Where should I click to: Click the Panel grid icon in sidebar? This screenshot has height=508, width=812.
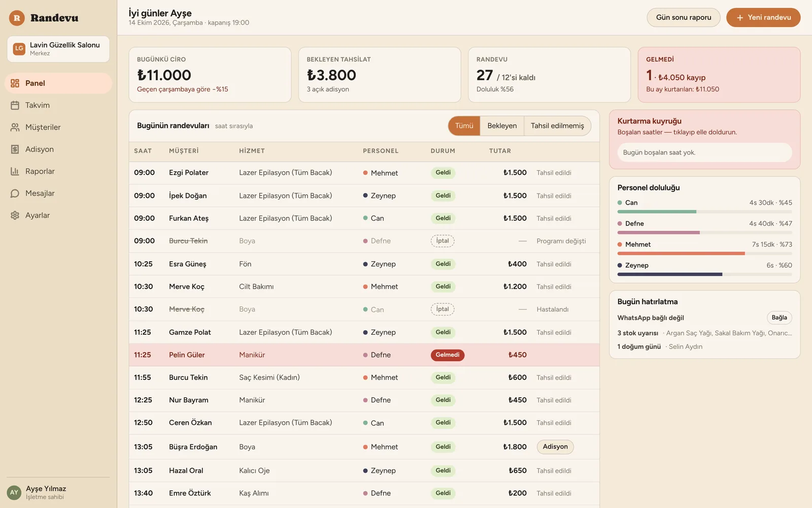15,83
